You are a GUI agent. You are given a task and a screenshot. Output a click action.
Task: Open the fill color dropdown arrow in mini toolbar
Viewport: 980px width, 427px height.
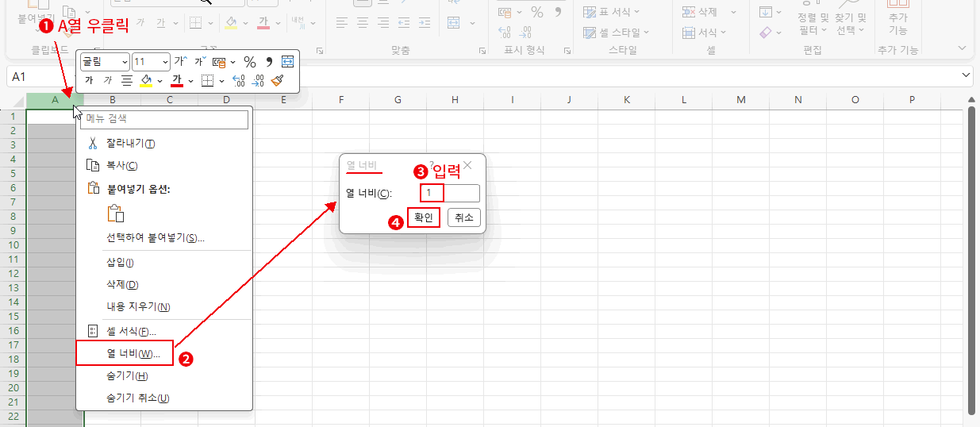pos(159,80)
